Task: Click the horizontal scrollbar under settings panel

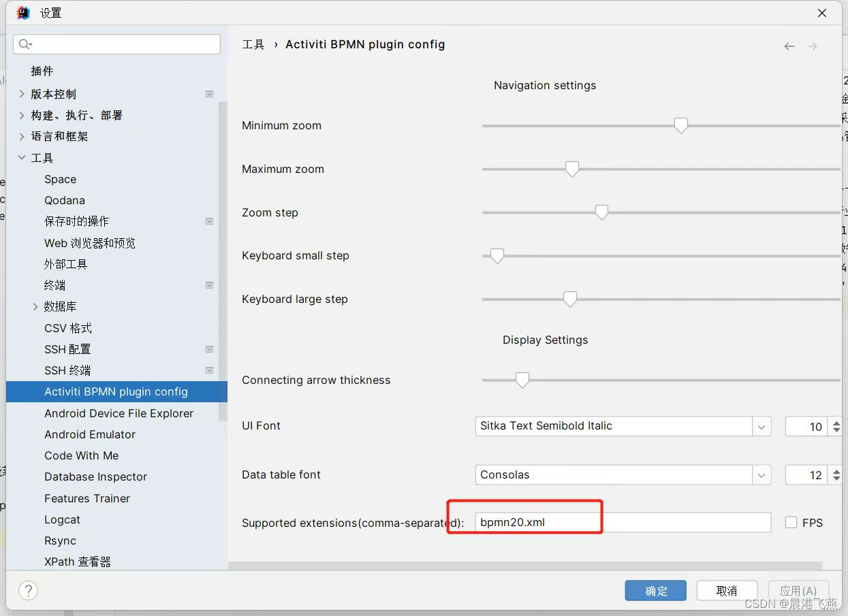Action: 525,565
